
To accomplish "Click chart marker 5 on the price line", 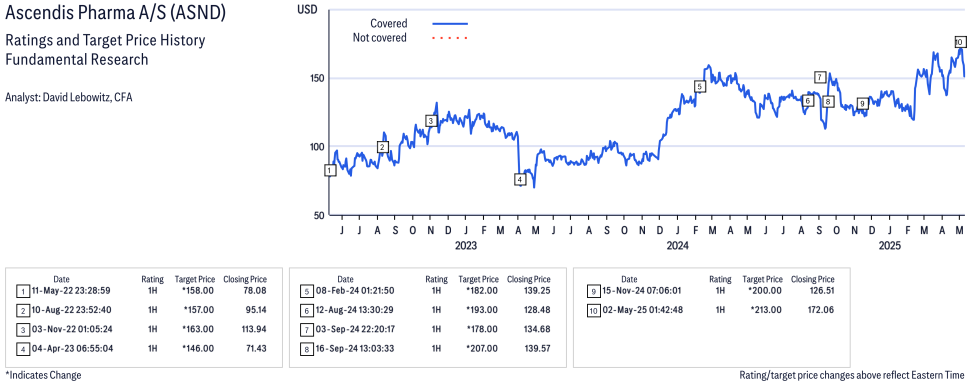I will pos(700,86).
